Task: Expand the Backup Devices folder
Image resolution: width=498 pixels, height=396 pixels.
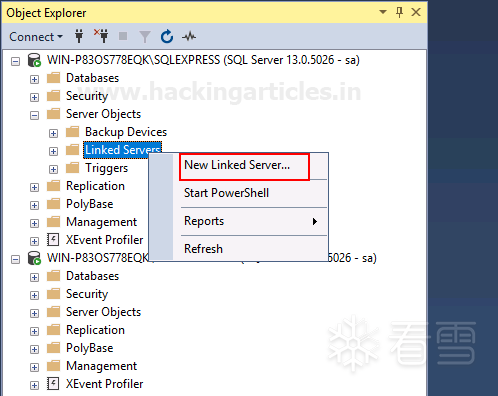Action: (x=53, y=133)
